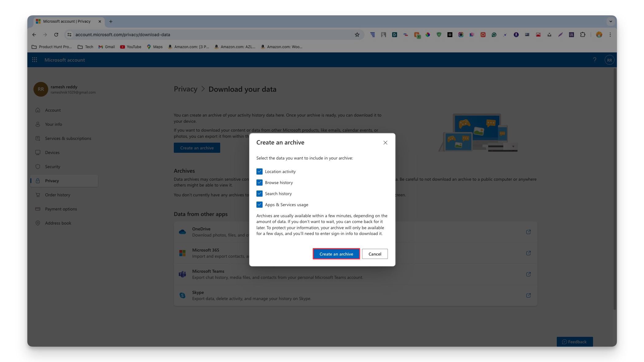Open the Microsoft Teams external link icon

point(529,274)
